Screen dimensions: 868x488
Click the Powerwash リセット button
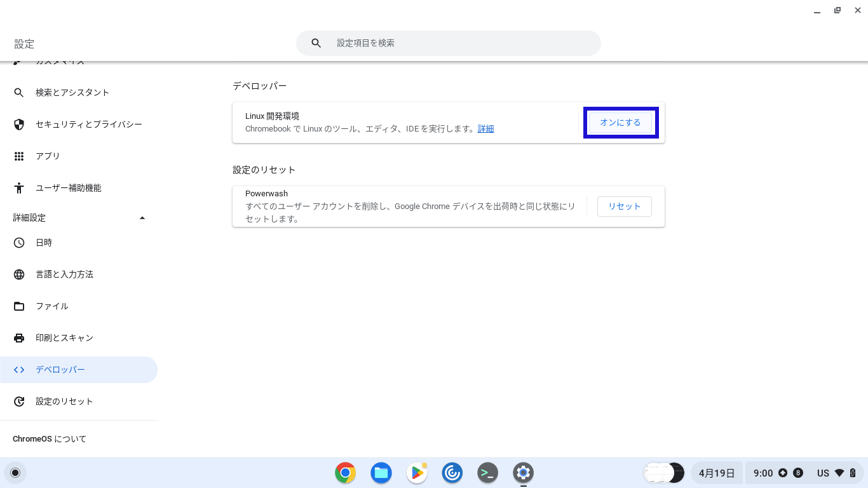click(x=624, y=207)
